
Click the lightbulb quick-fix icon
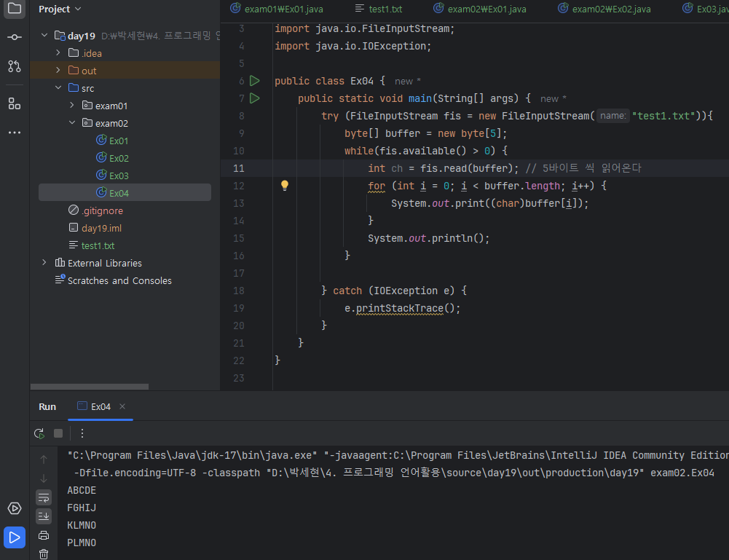coord(285,186)
